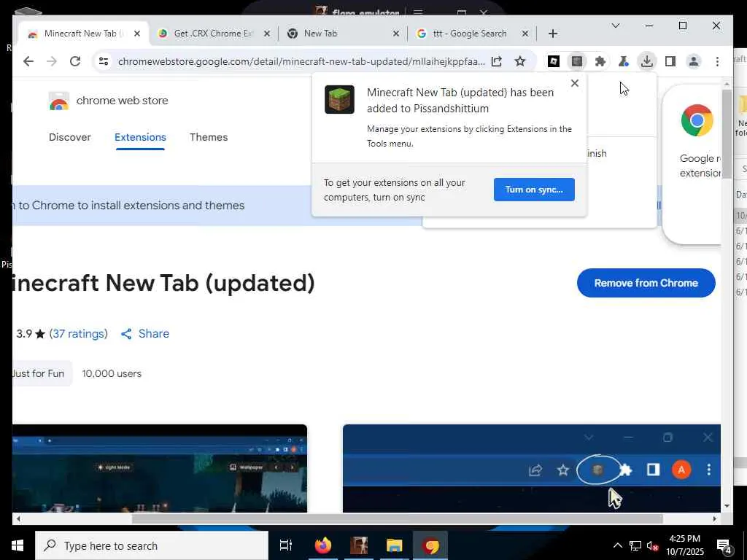747x560 pixels.
Task: Click the muted volume tray icon
Action: click(653, 546)
